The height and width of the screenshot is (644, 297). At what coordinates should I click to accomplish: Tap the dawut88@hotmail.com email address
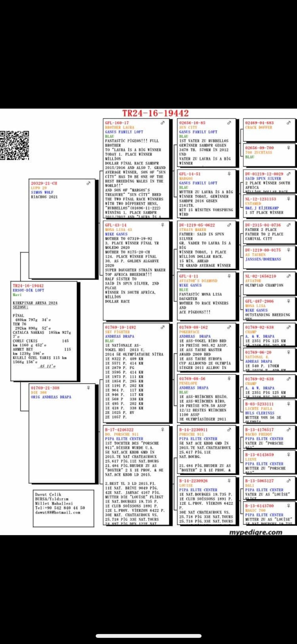(57, 512)
